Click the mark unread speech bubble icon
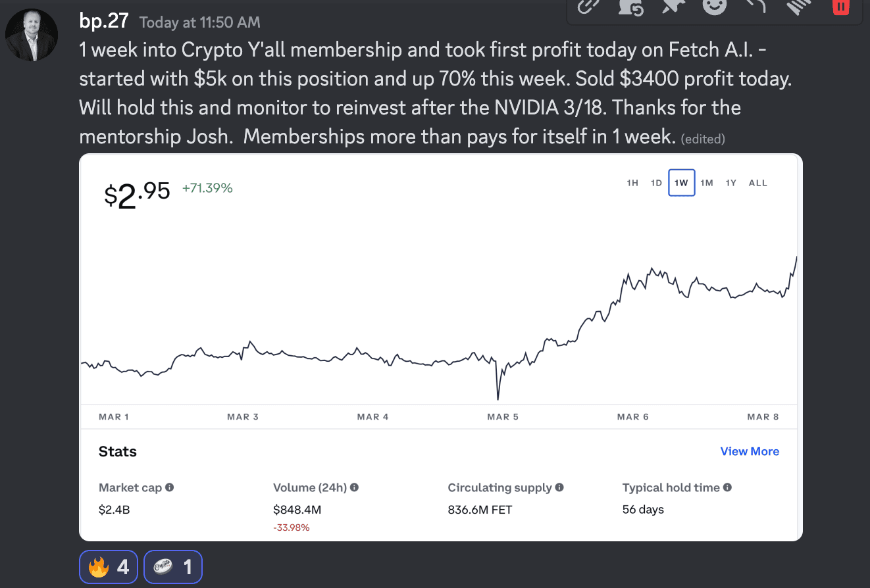The width and height of the screenshot is (870, 588). 630,7
